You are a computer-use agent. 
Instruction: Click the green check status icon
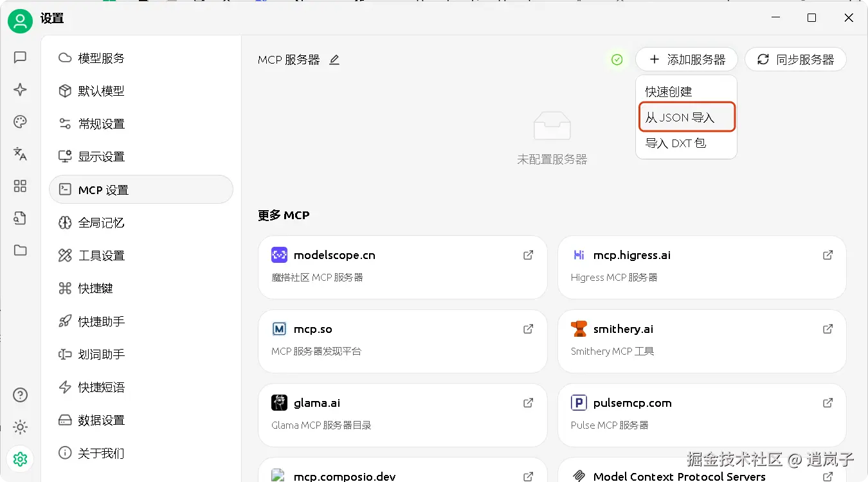tap(617, 60)
